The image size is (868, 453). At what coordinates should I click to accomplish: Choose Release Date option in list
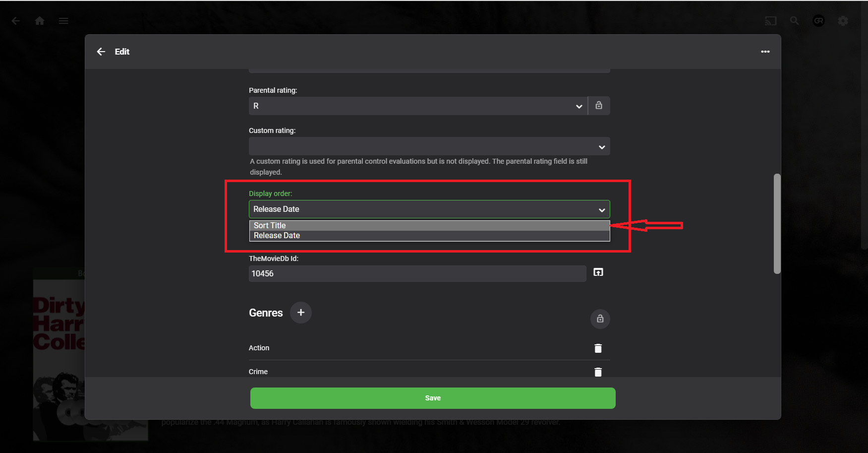(x=429, y=236)
